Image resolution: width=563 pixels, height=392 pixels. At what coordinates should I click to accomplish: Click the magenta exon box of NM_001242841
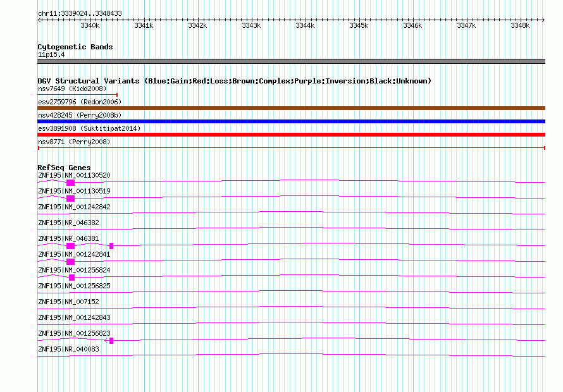click(x=70, y=262)
